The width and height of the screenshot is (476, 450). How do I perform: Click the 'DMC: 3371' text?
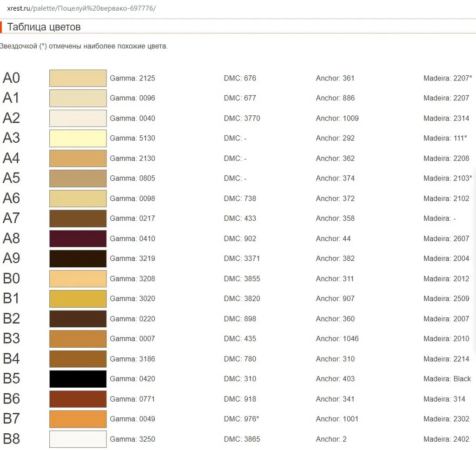[242, 258]
